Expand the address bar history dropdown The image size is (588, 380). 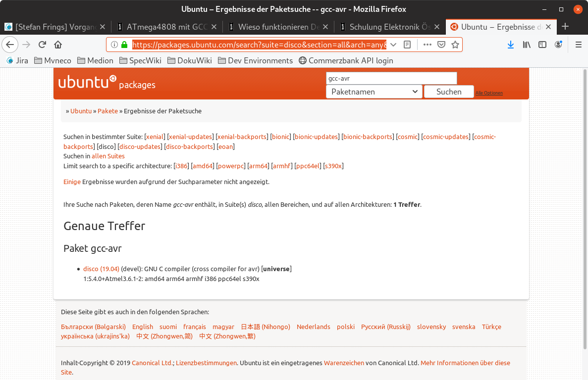coord(393,45)
